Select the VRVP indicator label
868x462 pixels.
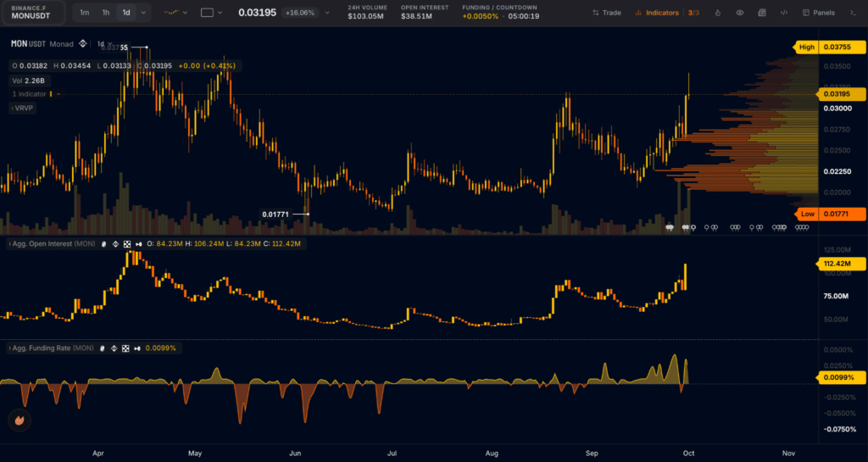click(x=24, y=108)
